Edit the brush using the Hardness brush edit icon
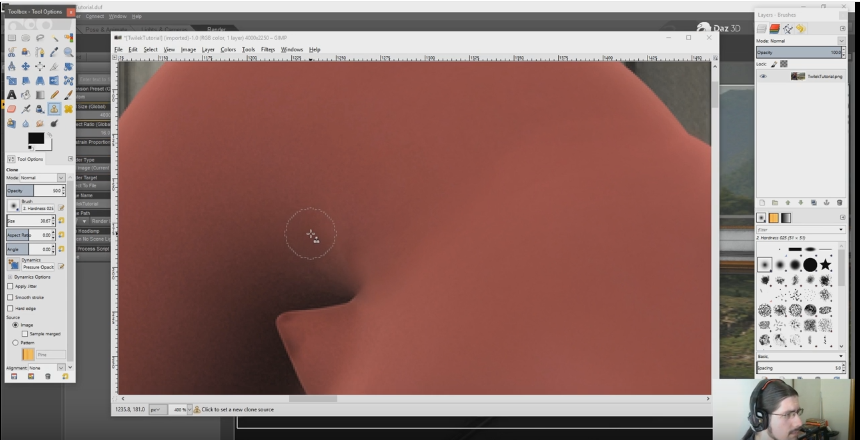Viewport: 860px width, 440px height. tap(61, 208)
